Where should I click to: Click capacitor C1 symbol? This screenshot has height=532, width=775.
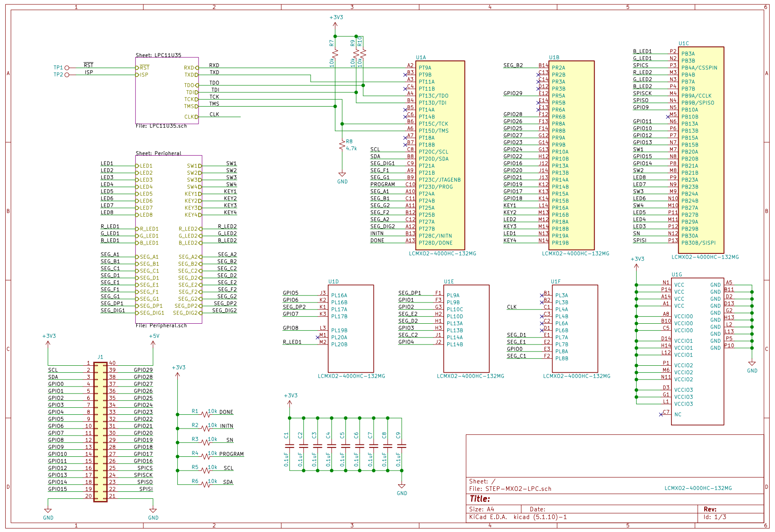(x=290, y=445)
